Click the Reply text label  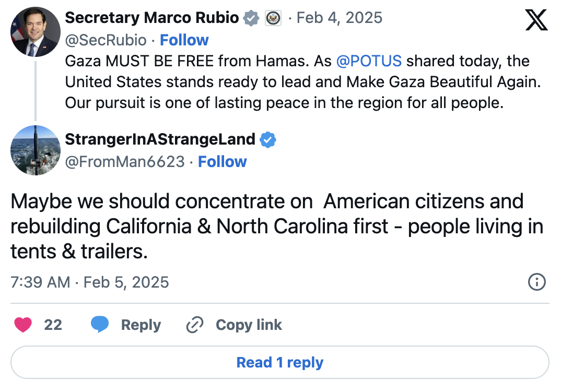pyautogui.click(x=141, y=325)
